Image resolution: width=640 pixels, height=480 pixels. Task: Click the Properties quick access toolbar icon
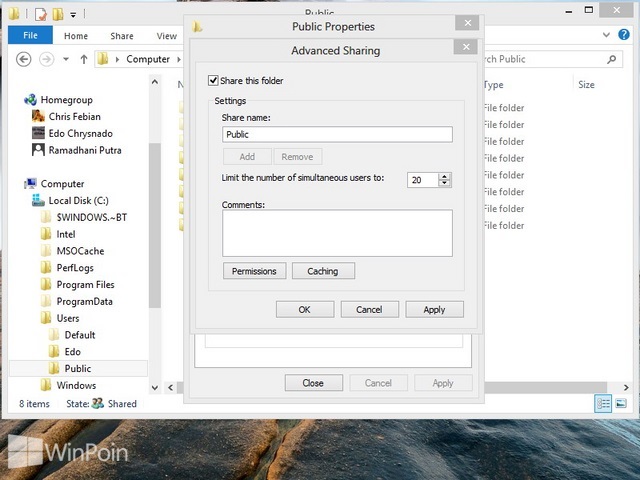point(41,14)
